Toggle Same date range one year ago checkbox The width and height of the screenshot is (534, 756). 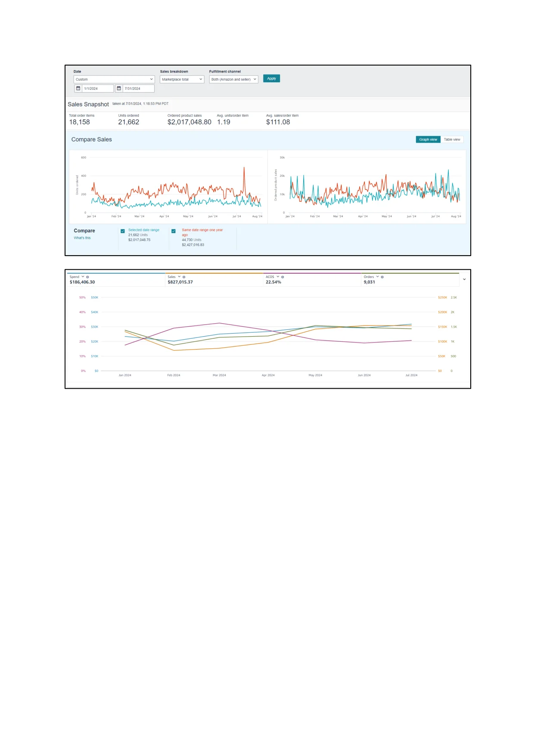point(174,231)
